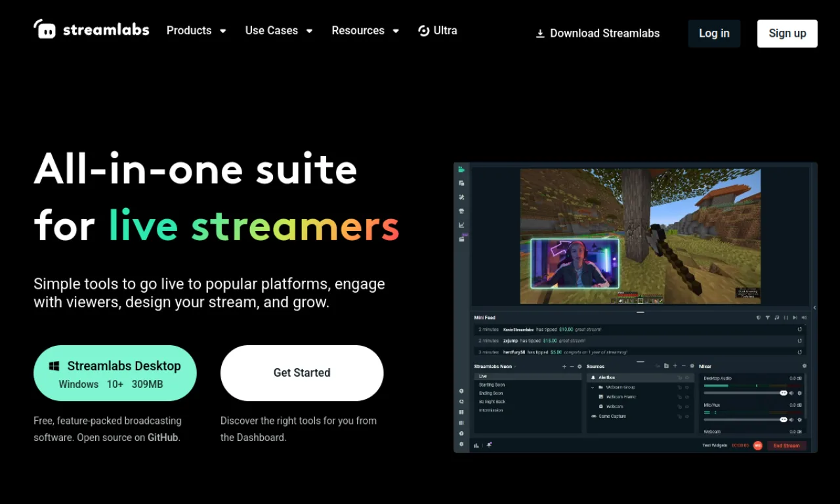
Task: Open the App Store icon in app sidebar
Action: (461, 211)
